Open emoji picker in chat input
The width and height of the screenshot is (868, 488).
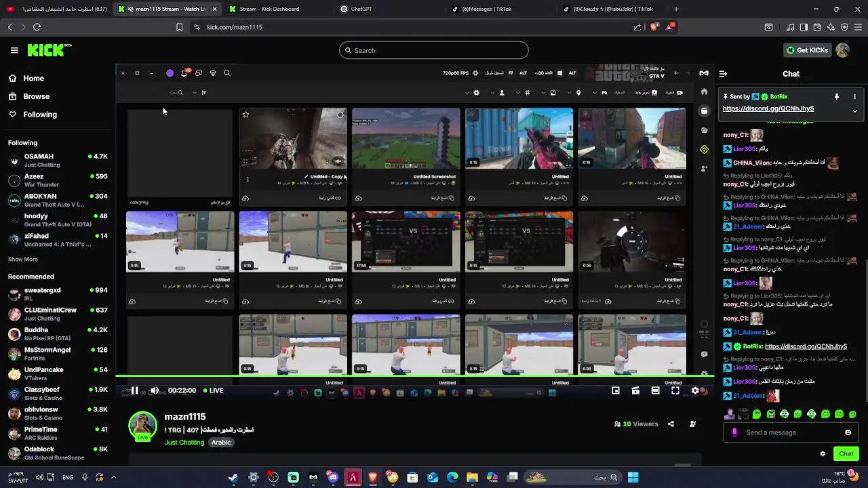(x=848, y=432)
